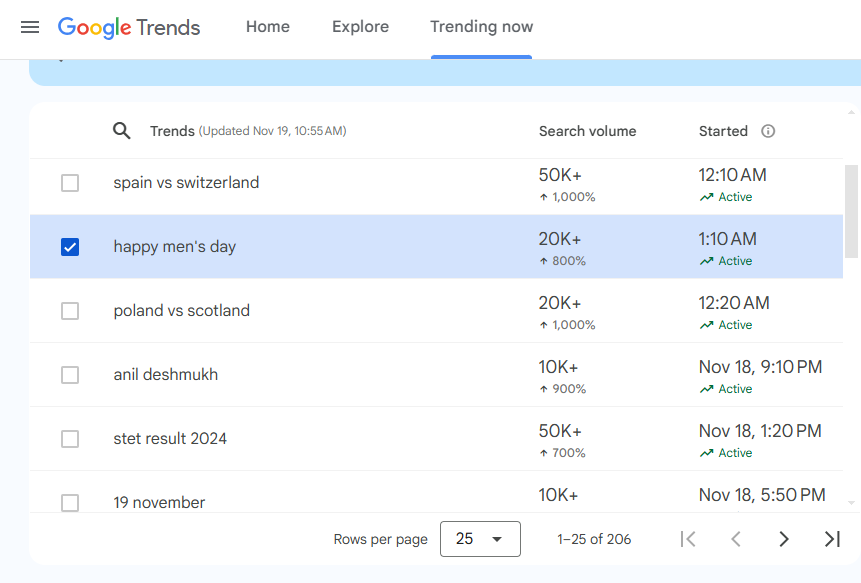This screenshot has height=583, width=861.
Task: Click the search magnifier icon in table header
Action: coord(122,131)
